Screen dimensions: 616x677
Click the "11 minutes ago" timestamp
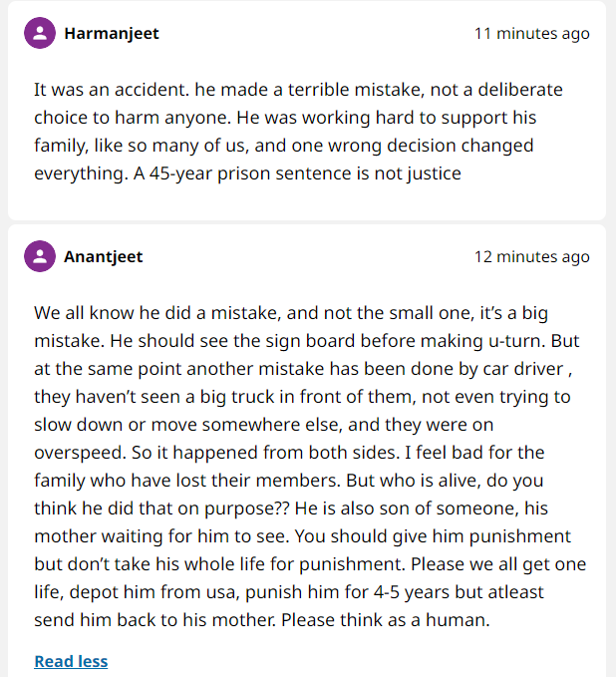pos(532,33)
